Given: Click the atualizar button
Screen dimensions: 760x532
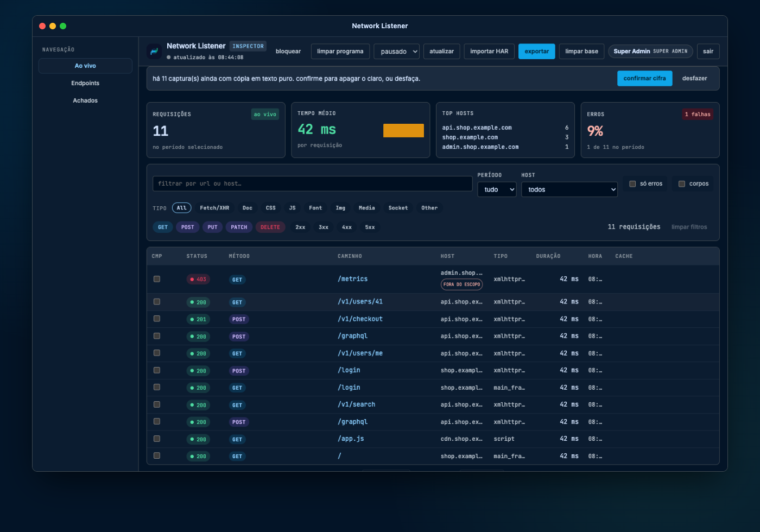Looking at the screenshot, I should [x=442, y=52].
